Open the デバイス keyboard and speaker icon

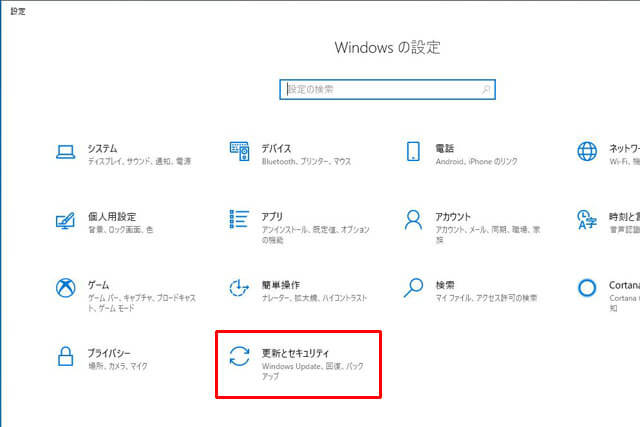(240, 151)
